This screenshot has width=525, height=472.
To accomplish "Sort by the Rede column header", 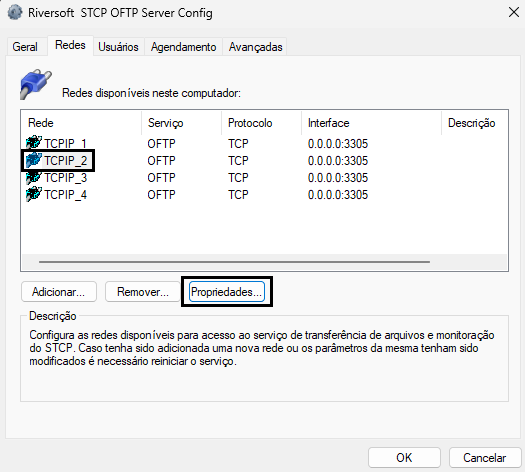I will point(81,123).
